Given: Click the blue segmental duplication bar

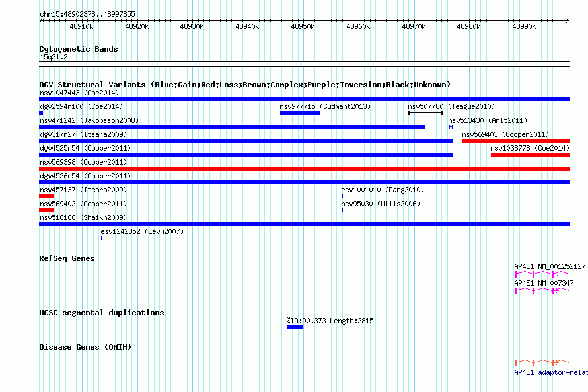Looking at the screenshot, I should (x=295, y=327).
